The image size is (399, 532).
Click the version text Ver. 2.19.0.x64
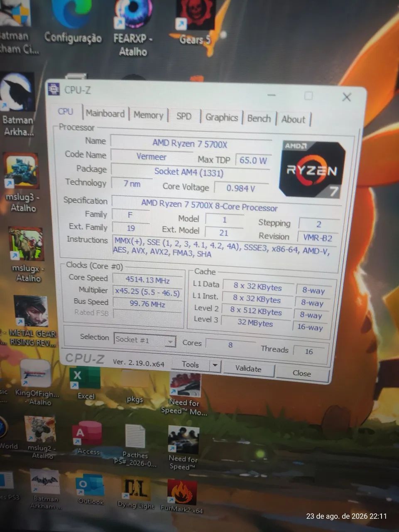point(139,363)
